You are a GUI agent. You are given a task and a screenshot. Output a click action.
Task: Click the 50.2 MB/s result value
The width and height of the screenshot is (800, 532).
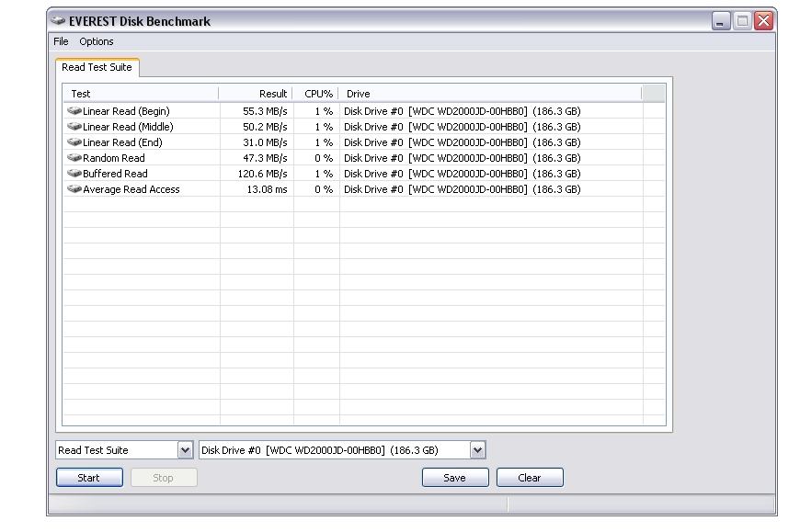265,127
